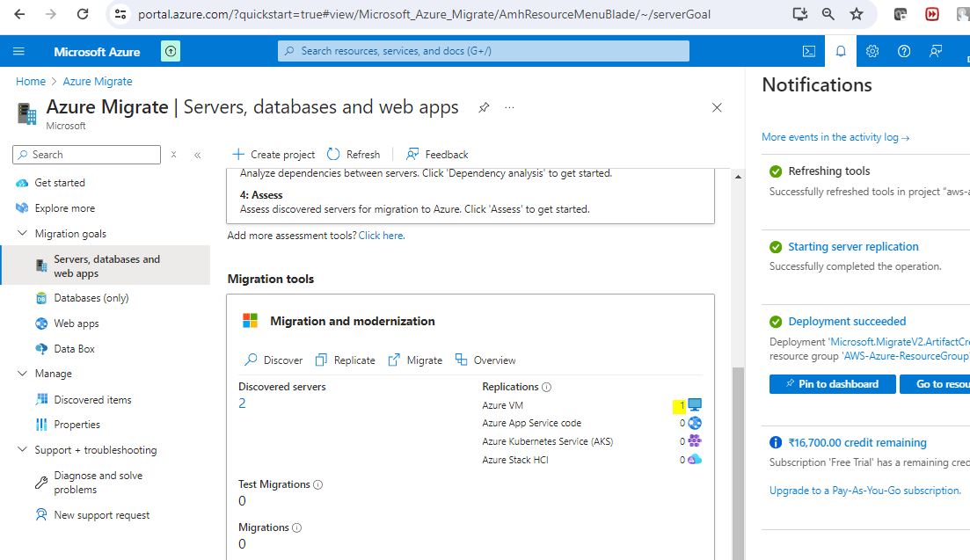The height and width of the screenshot is (560, 970).
Task: Click the Create project button
Action: tap(273, 154)
